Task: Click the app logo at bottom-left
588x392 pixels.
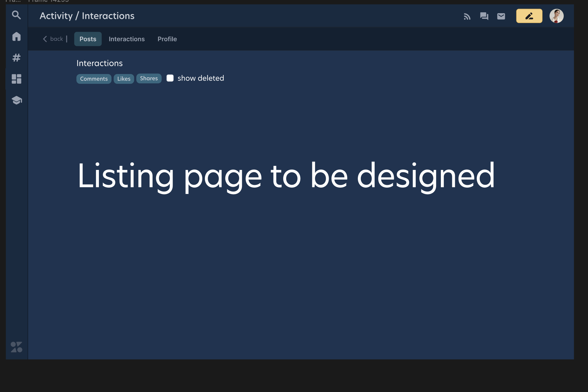Action: point(16,347)
